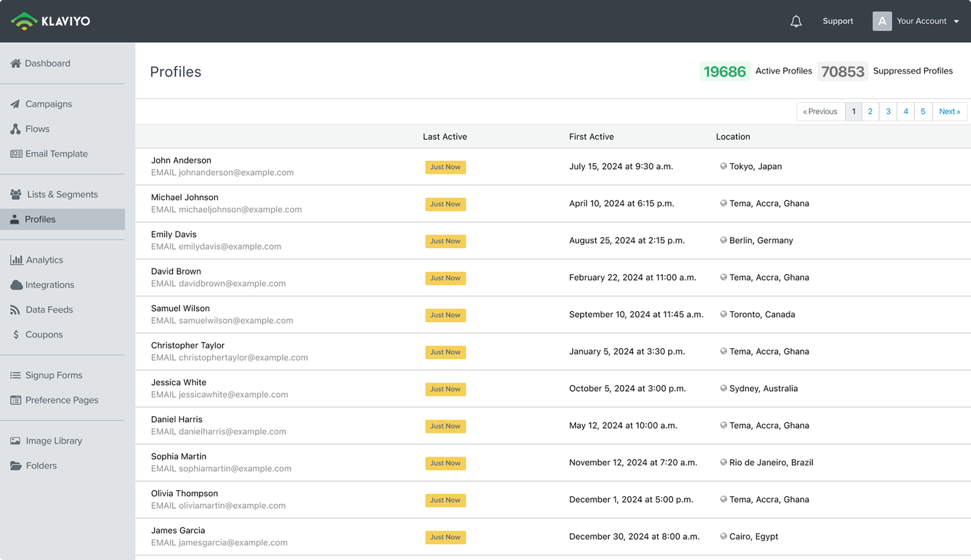
Task: Click the globe icon beside Berlin, Germany
Action: (x=723, y=240)
